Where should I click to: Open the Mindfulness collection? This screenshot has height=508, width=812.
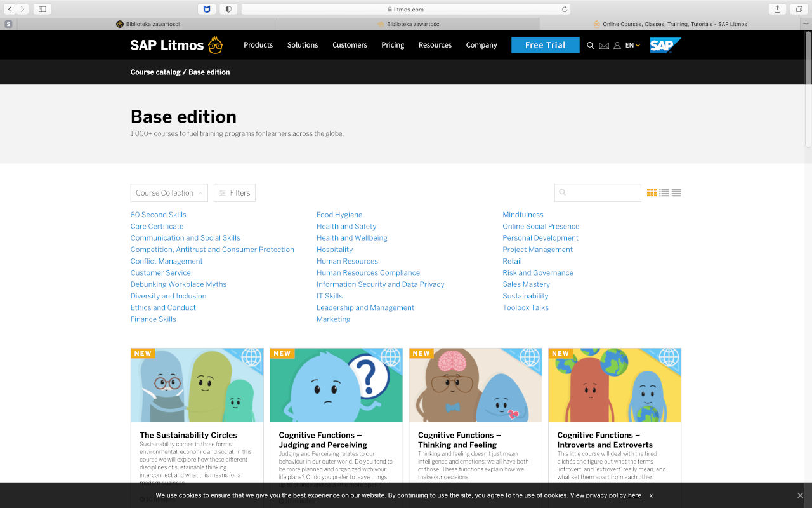[523, 215]
